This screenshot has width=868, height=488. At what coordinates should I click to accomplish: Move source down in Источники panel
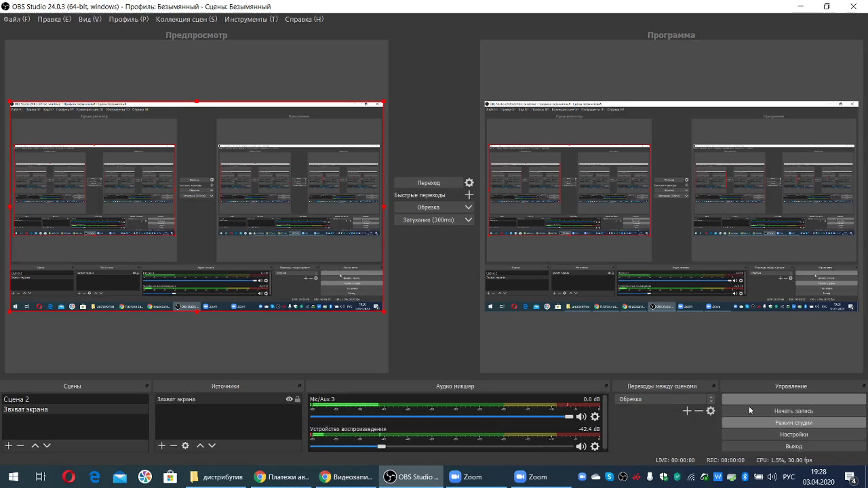coord(212,446)
